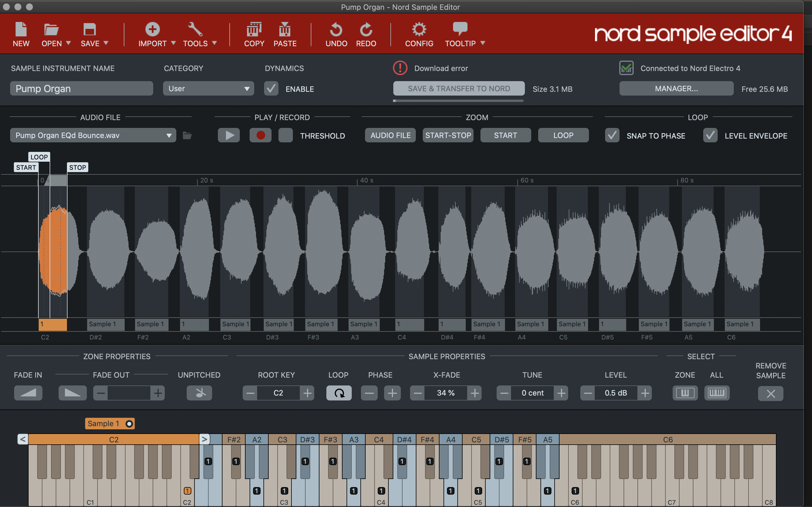The width and height of the screenshot is (812, 507).
Task: Toggle the sample Loop icon button
Action: (x=339, y=393)
